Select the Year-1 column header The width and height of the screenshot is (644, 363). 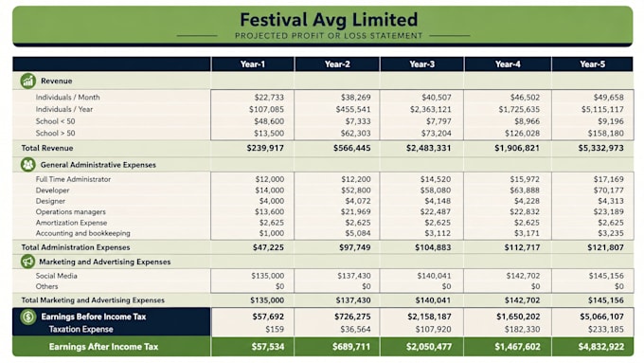click(x=253, y=64)
